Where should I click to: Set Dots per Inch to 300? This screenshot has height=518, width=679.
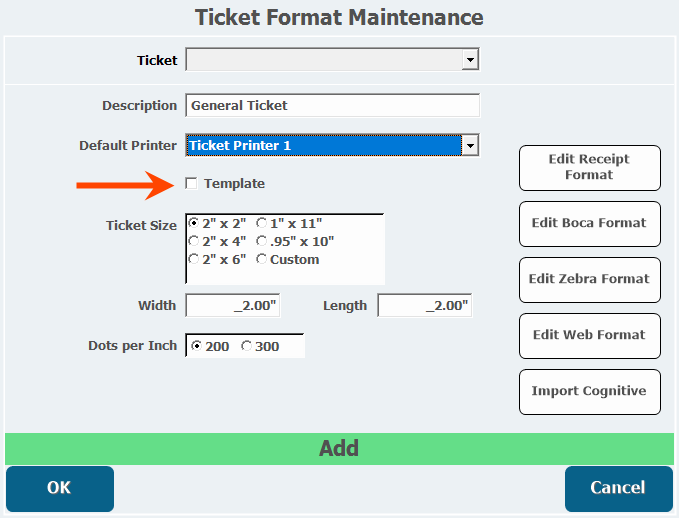point(246,346)
